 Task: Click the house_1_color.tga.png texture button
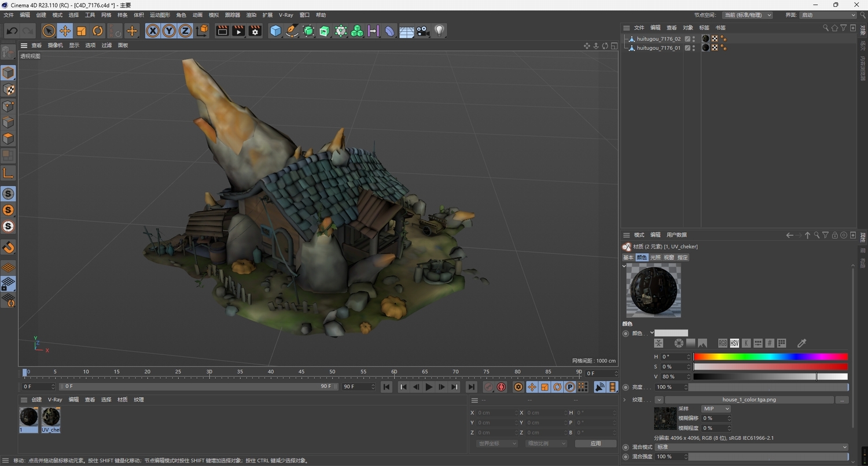coord(749,400)
